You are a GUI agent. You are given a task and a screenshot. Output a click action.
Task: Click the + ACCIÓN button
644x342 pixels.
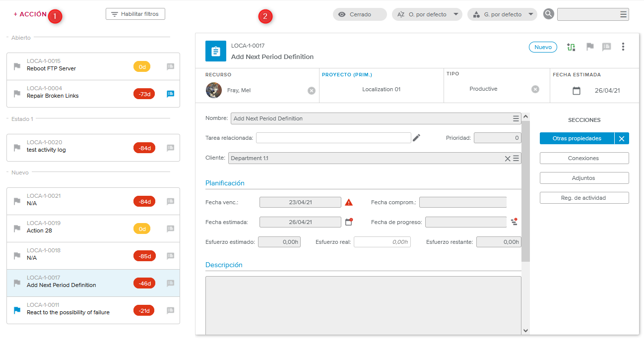click(30, 14)
